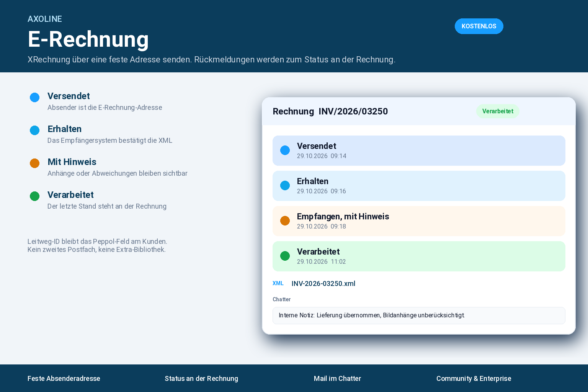588x392 pixels.
Task: Select the Versendet 29.10.2026 09:14 timeline entry
Action: tap(419, 150)
